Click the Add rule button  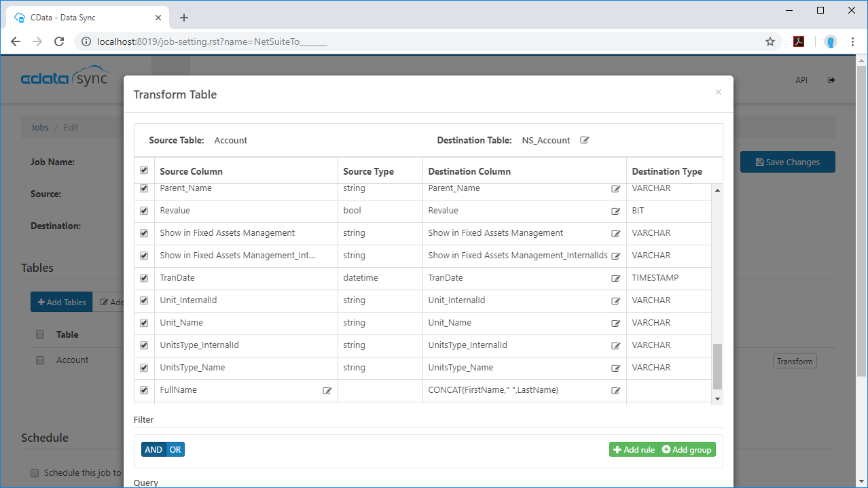634,449
